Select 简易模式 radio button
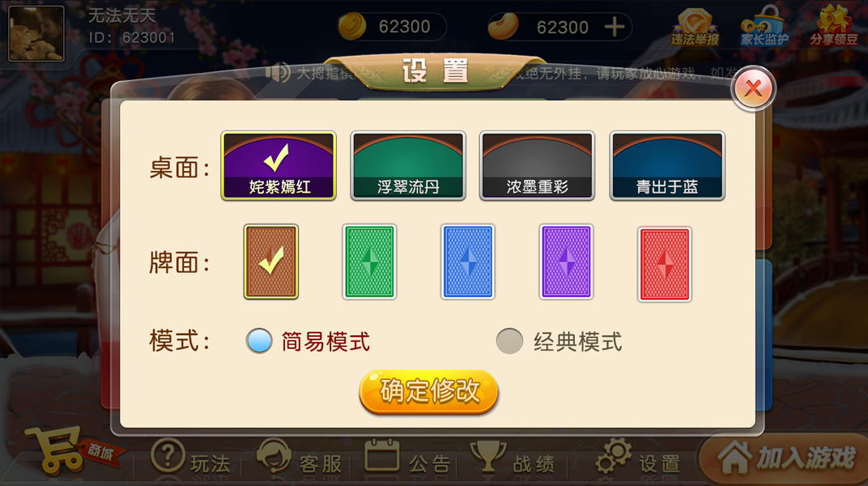 point(258,341)
